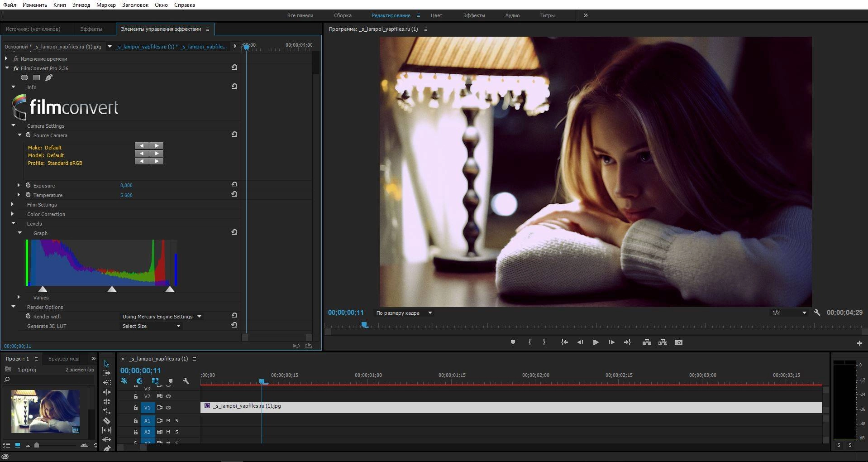The width and height of the screenshot is (868, 462).
Task: Toggle lock on track V1
Action: (135, 408)
